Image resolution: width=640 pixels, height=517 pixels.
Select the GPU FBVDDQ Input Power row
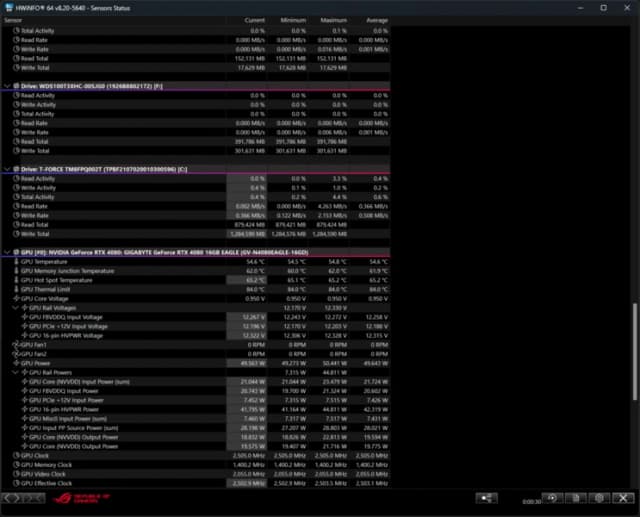click(x=196, y=391)
